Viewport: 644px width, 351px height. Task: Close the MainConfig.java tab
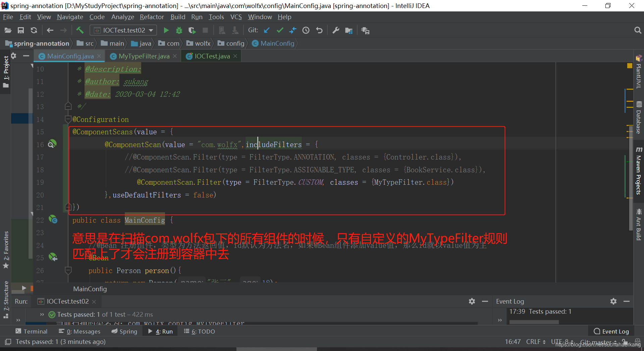pos(99,56)
